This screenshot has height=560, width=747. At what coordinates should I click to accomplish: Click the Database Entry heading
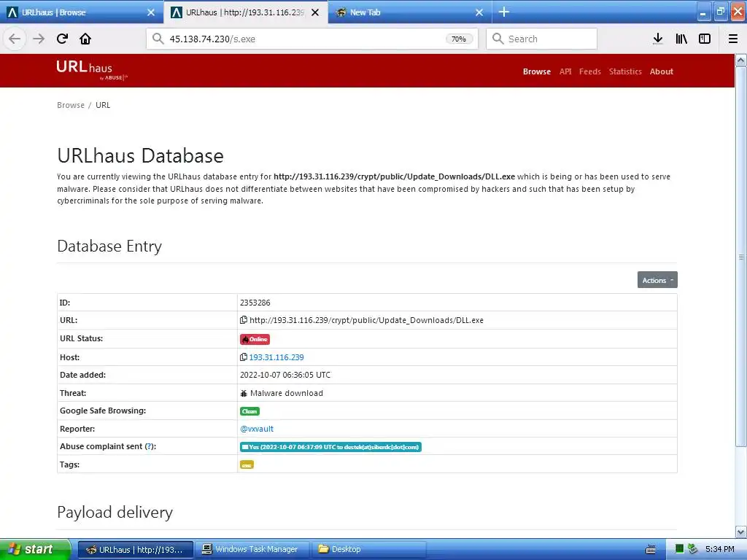point(109,246)
